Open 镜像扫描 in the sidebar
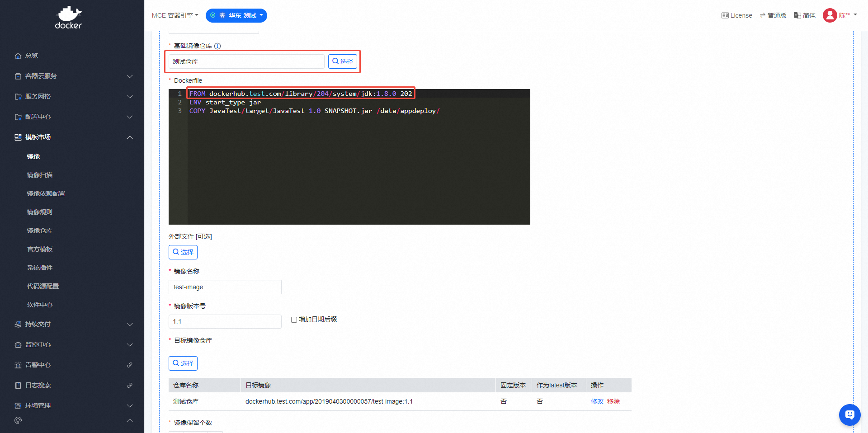Screen dimensions: 868x433 click(x=40, y=175)
